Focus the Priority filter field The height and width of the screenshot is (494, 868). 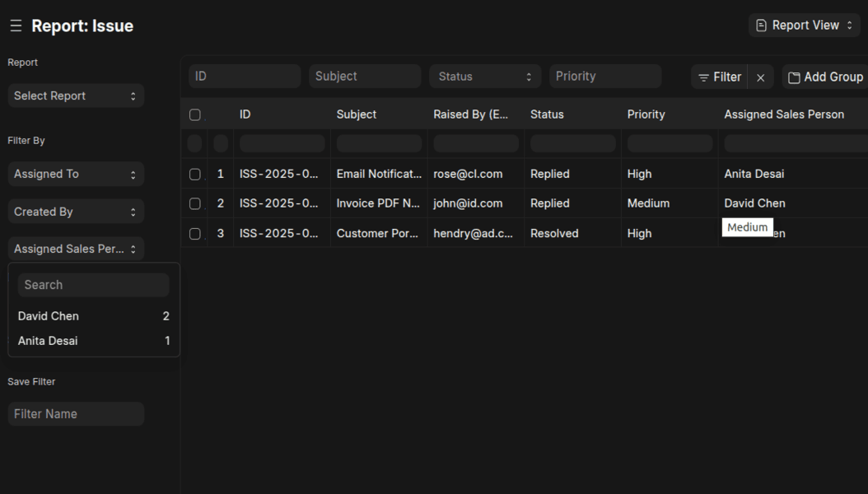pyautogui.click(x=605, y=77)
